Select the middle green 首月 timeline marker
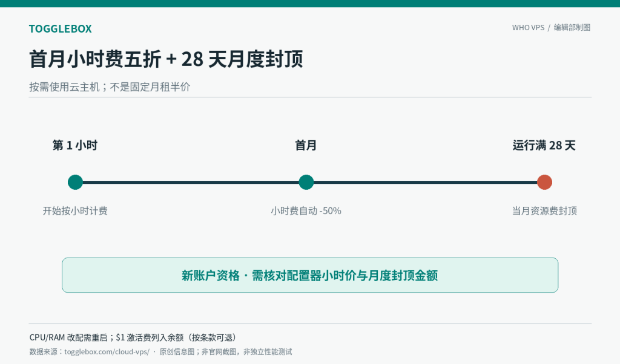620x364 pixels. 306,183
